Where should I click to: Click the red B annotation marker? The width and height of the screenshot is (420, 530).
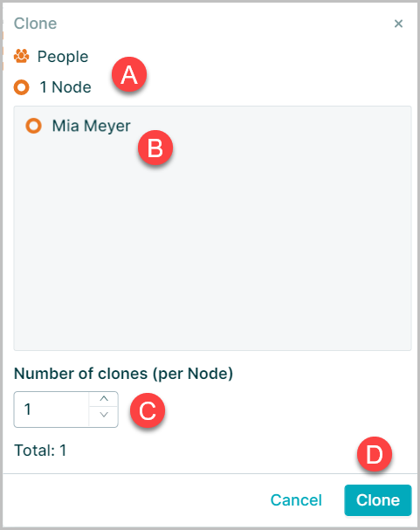[155, 148]
